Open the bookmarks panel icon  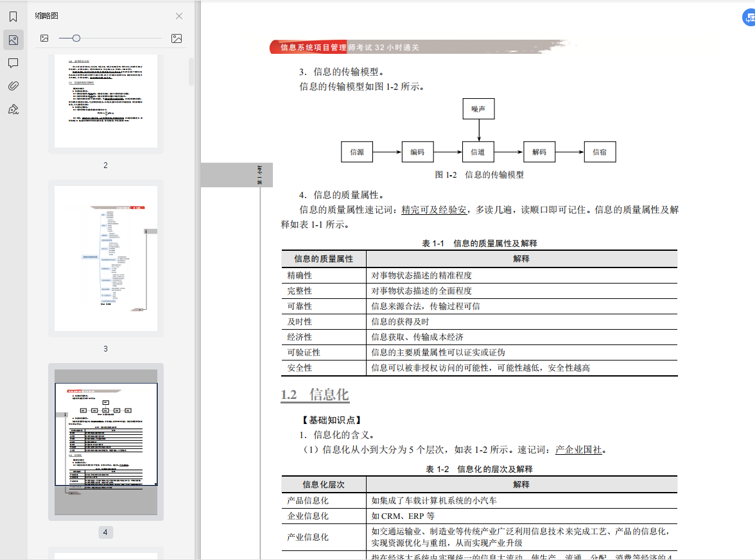(13, 17)
